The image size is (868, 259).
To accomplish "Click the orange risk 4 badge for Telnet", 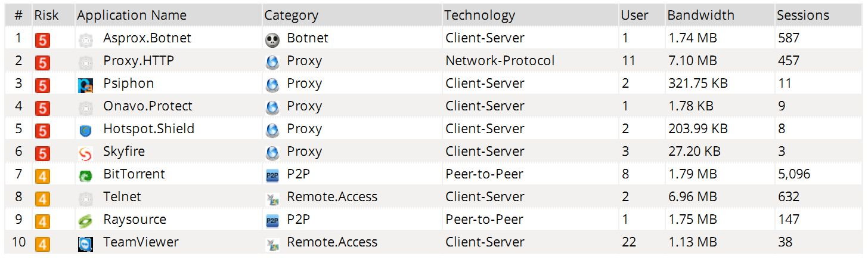I will tap(42, 199).
